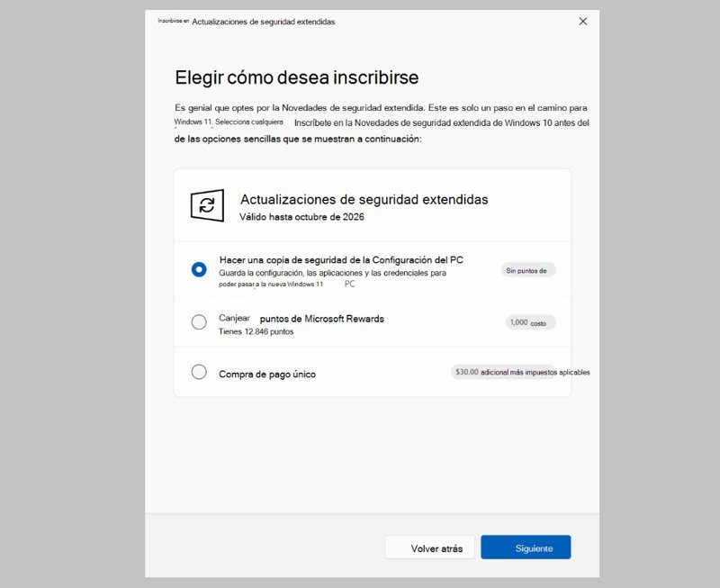Select the one-time purchase radio button

(x=199, y=372)
